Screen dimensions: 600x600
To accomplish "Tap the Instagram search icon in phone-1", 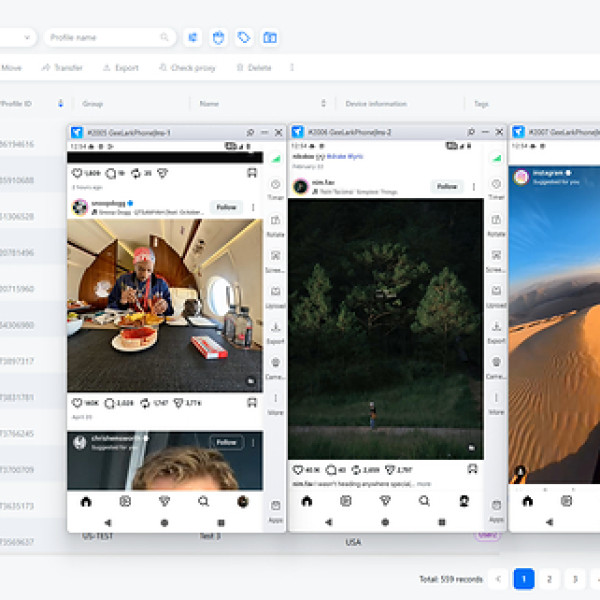I will click(x=204, y=501).
